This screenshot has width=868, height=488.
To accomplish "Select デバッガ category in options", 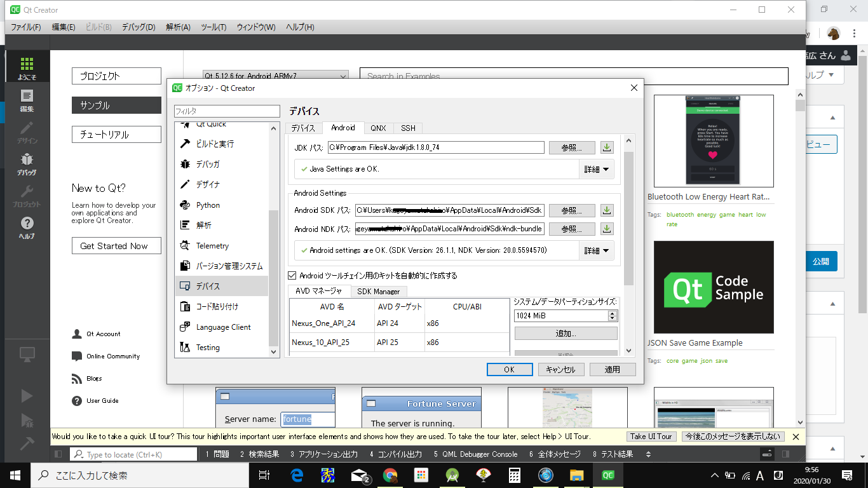I will [x=222, y=165].
